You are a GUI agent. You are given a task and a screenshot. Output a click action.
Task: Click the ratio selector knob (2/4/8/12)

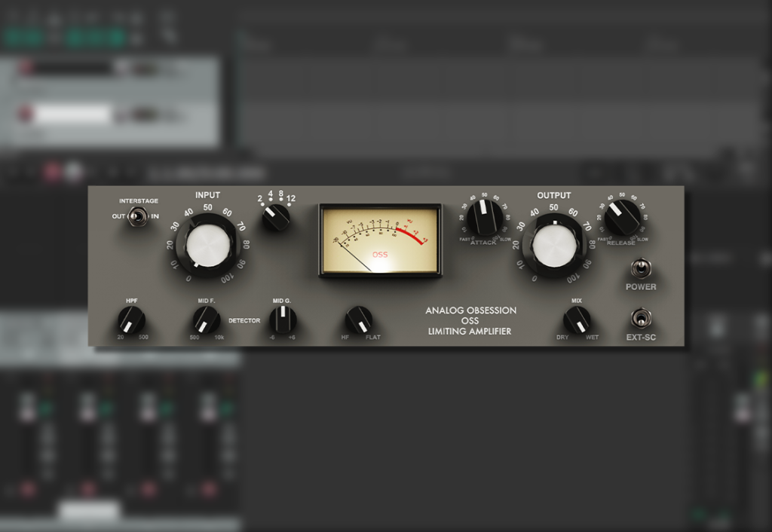pyautogui.click(x=276, y=218)
